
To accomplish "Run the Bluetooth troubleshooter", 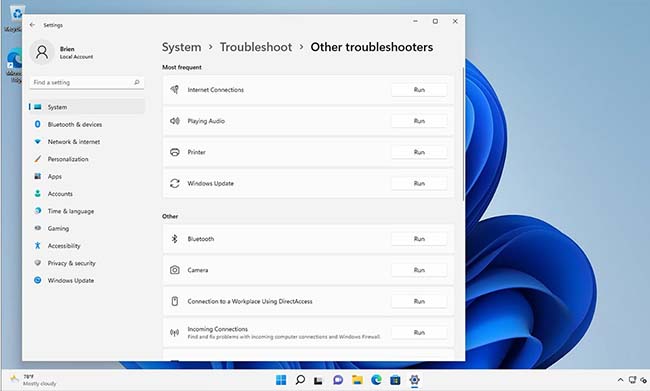I will coord(419,239).
